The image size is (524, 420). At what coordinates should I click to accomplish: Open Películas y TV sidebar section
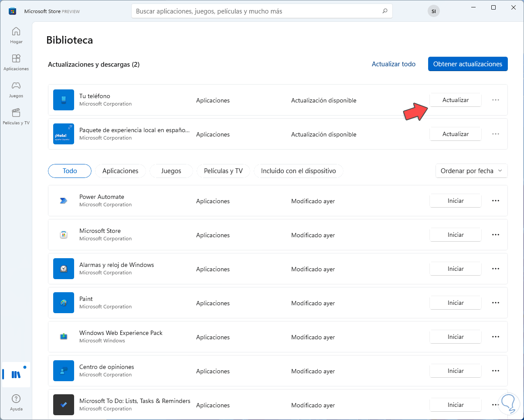16,116
